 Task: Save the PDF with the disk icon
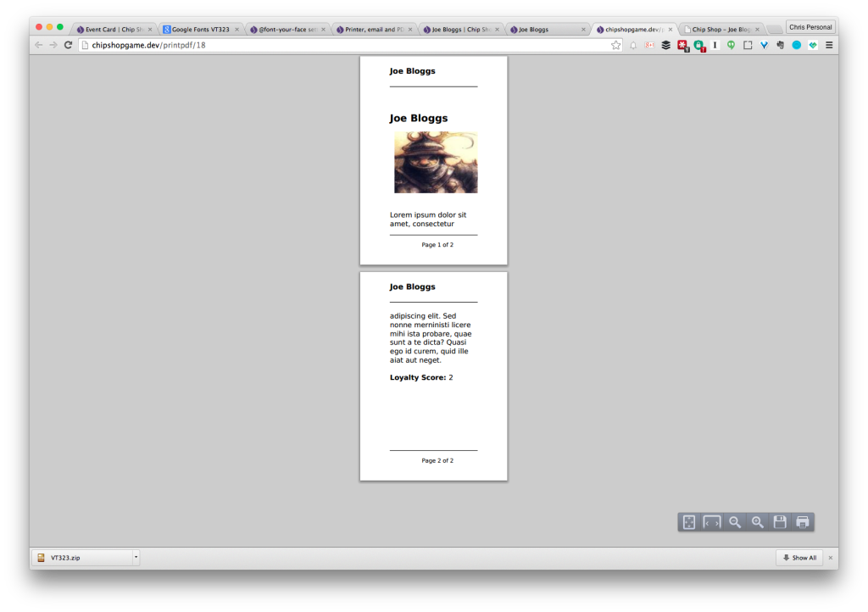click(780, 522)
